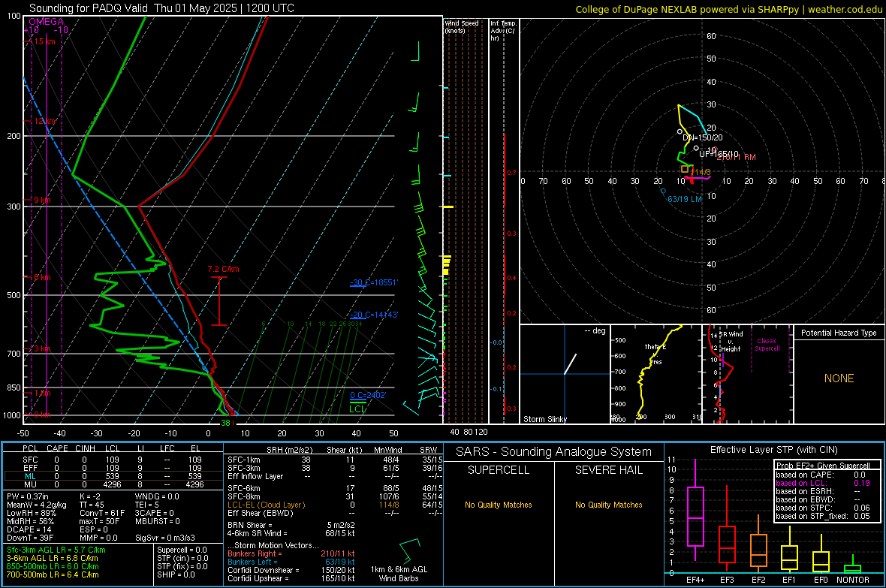This screenshot has width=886, height=588.
Task: Click the 9 km height marker
Action: (42, 201)
